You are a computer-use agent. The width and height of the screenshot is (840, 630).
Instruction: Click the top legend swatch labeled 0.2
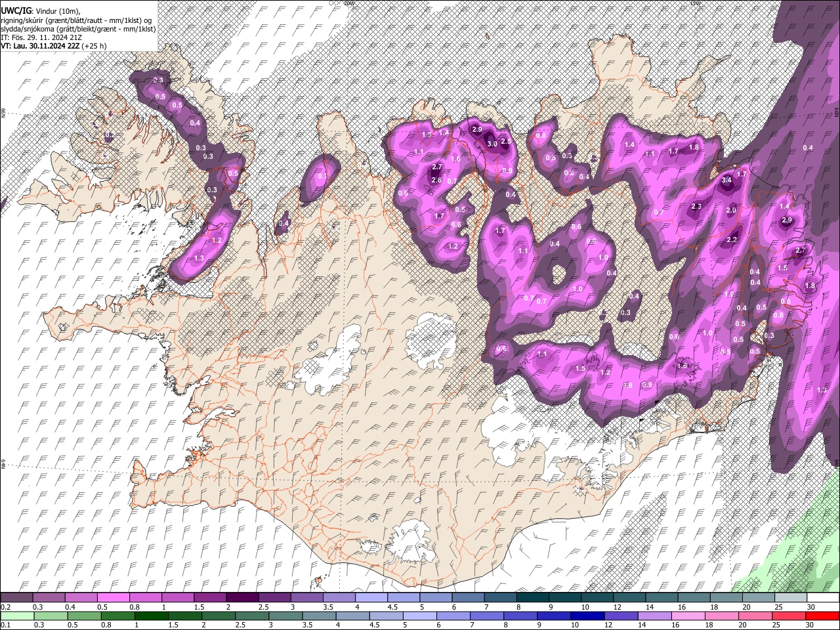point(16,598)
